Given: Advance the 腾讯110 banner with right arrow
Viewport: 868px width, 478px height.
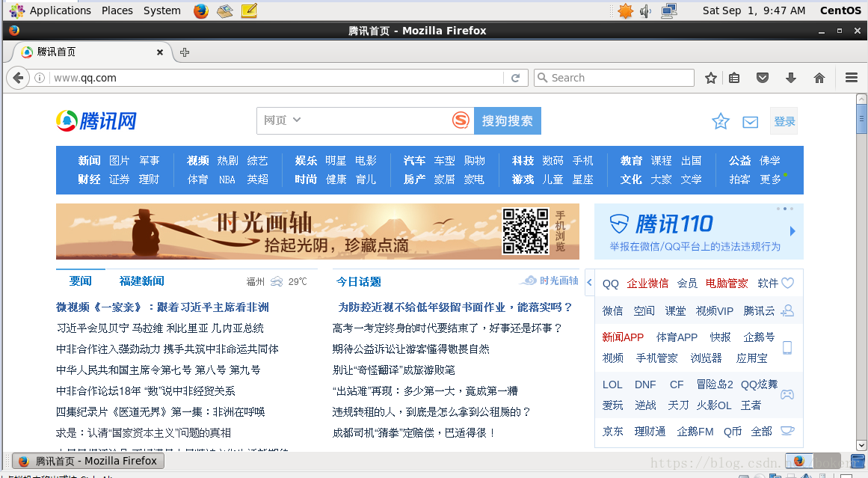Looking at the screenshot, I should click(792, 231).
